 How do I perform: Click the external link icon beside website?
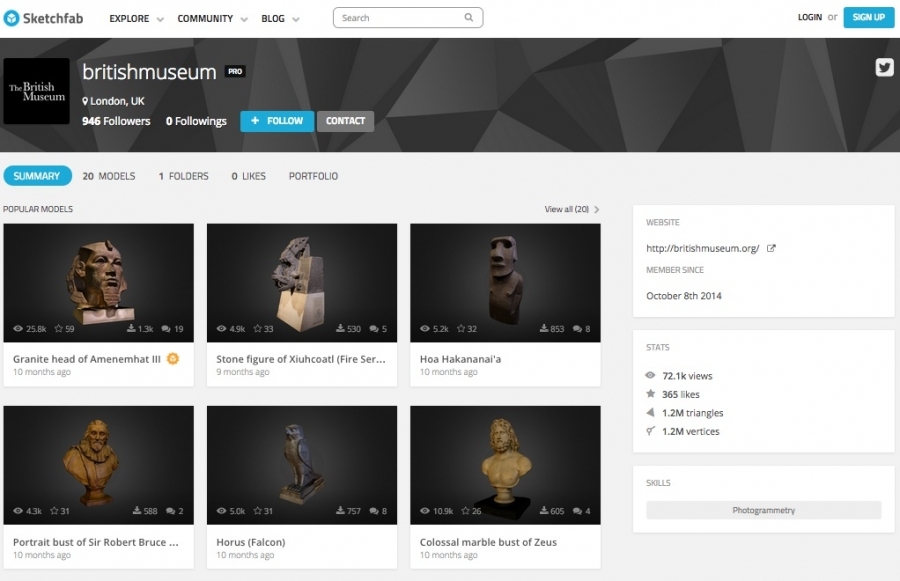pyautogui.click(x=771, y=248)
